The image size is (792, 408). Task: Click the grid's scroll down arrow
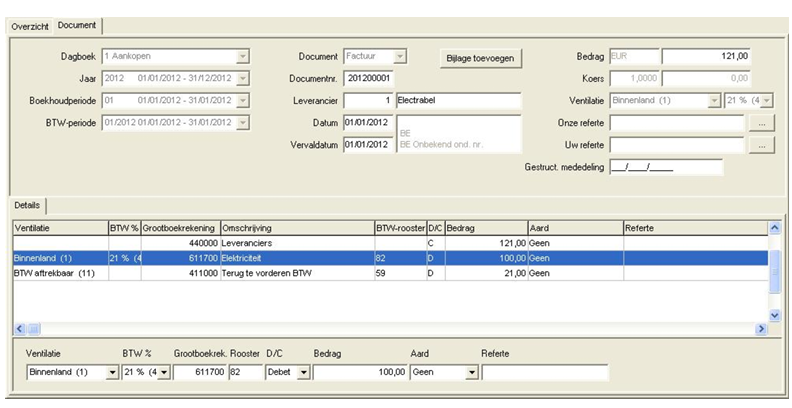(775, 315)
